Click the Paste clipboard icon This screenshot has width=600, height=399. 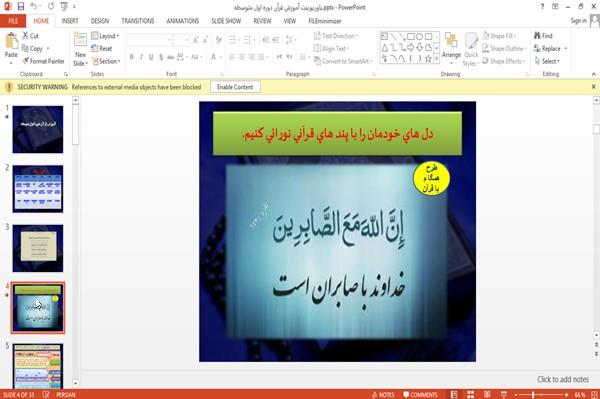11,41
